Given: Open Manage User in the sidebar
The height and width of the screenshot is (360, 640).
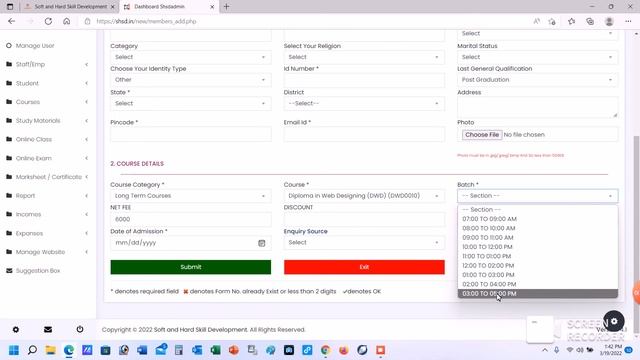Looking at the screenshot, I should pyautogui.click(x=35, y=46).
